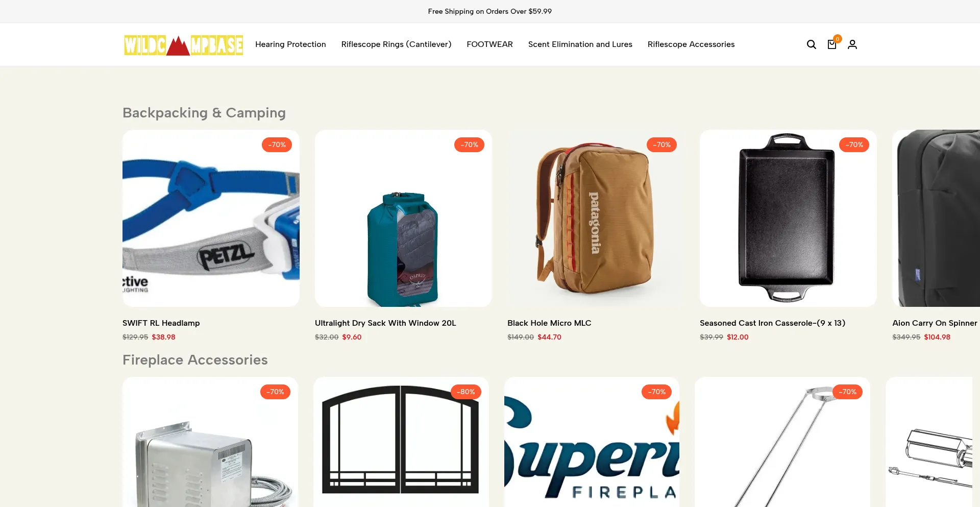The image size is (980, 507).
Task: Click the -70% badge on SWIFT RL Headlamp
Action: [x=277, y=144]
